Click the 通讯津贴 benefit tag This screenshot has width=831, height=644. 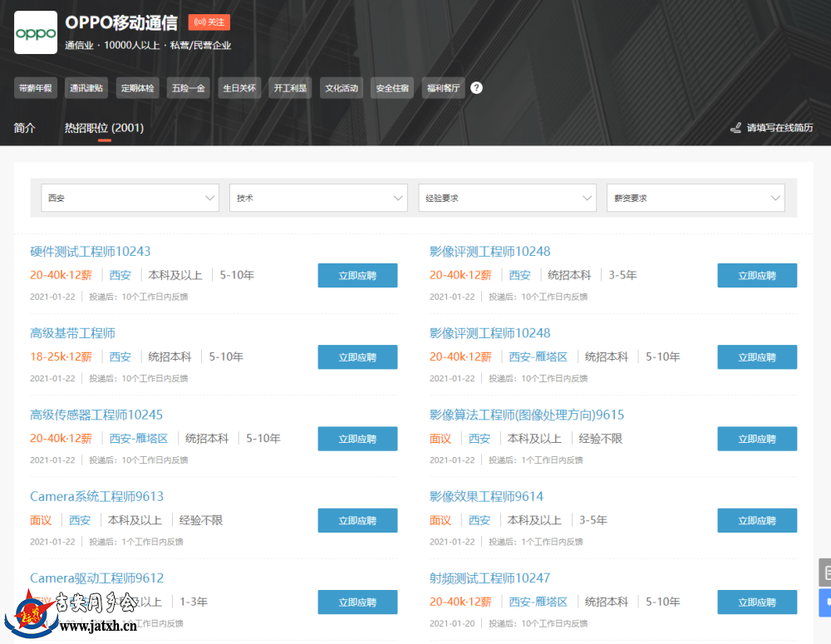pos(86,88)
